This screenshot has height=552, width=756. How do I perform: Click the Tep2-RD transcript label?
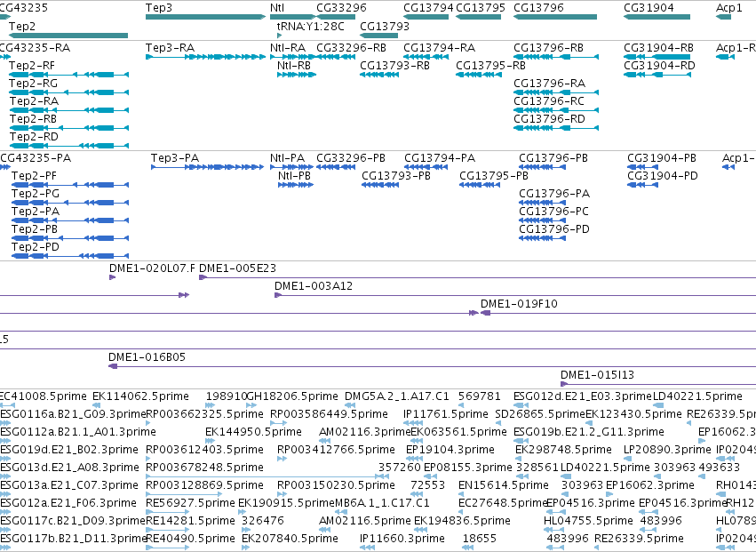point(34,137)
